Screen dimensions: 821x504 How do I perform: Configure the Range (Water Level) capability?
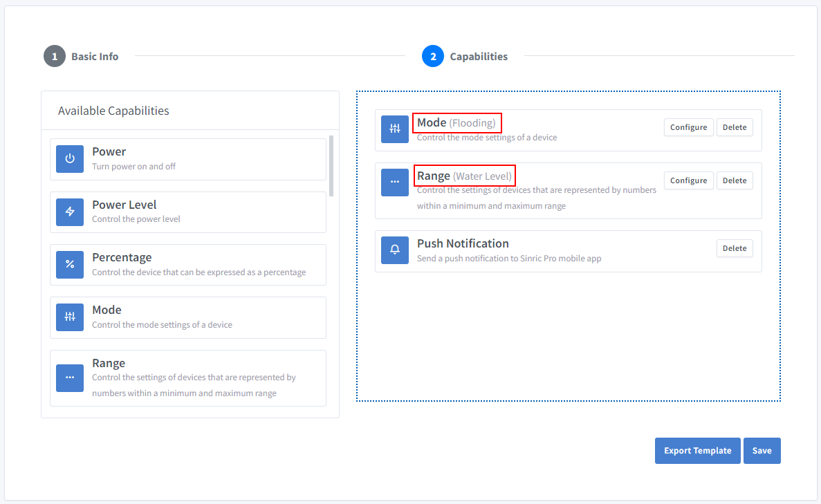point(688,180)
